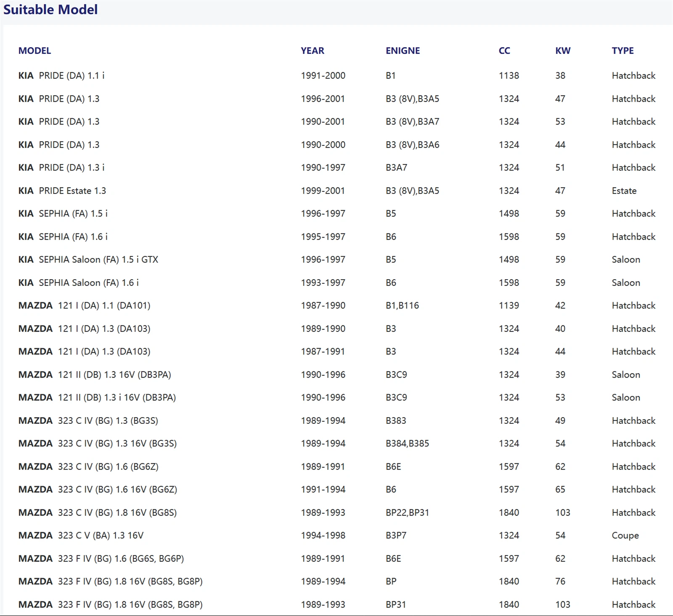Image resolution: width=673 pixels, height=616 pixels.
Task: Click the KW column header
Action: pos(563,50)
